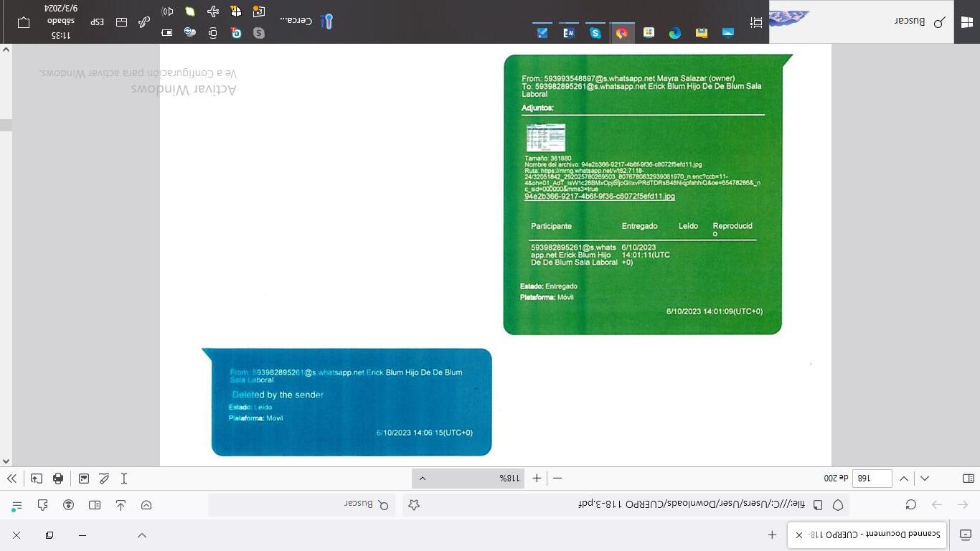Zoom out with the minus button
Viewport: 980px width, 551px height.
[557, 479]
